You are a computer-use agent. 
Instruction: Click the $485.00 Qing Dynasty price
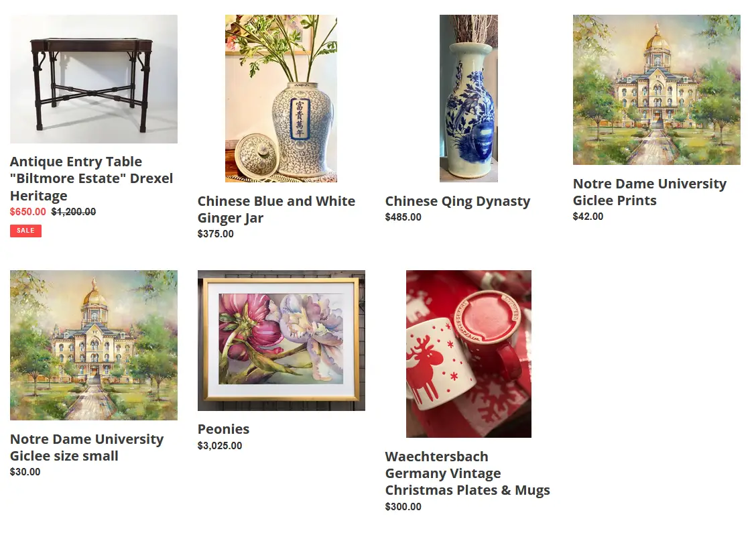(x=403, y=217)
